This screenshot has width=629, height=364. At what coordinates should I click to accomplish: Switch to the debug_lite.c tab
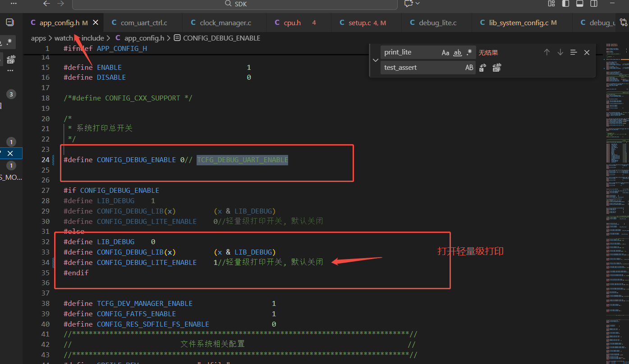pos(436,23)
